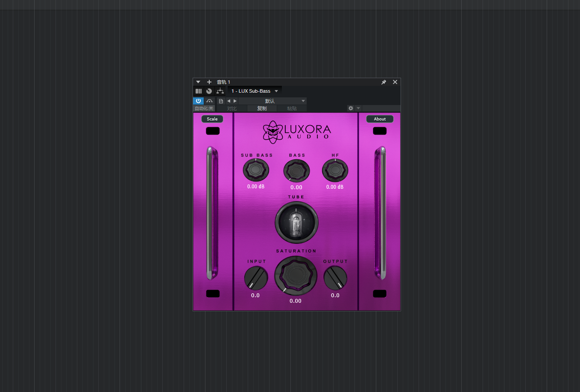Image resolution: width=580 pixels, height=392 pixels.
Task: Load the next preset arrow
Action: pyautogui.click(x=235, y=101)
